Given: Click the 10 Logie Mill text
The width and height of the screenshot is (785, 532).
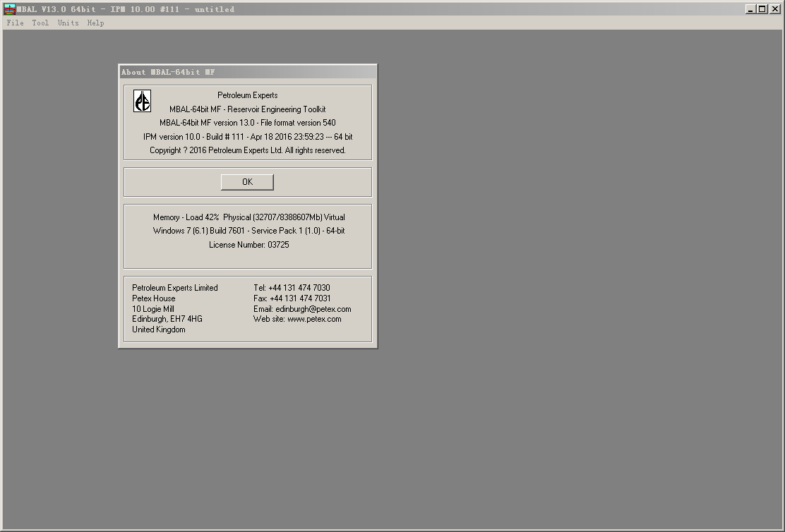Looking at the screenshot, I should click(153, 309).
